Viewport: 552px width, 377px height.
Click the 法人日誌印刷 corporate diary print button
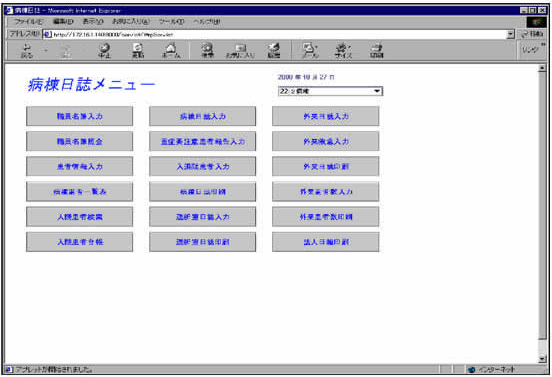point(326,242)
